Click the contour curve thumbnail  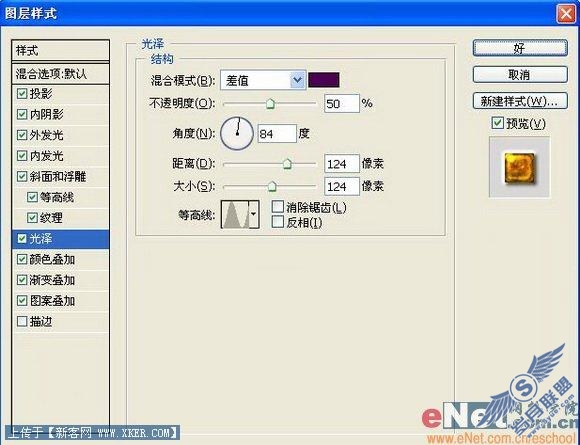(x=235, y=214)
